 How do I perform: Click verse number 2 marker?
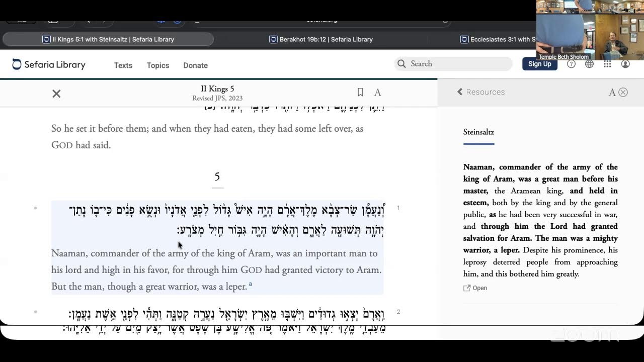pyautogui.click(x=398, y=312)
